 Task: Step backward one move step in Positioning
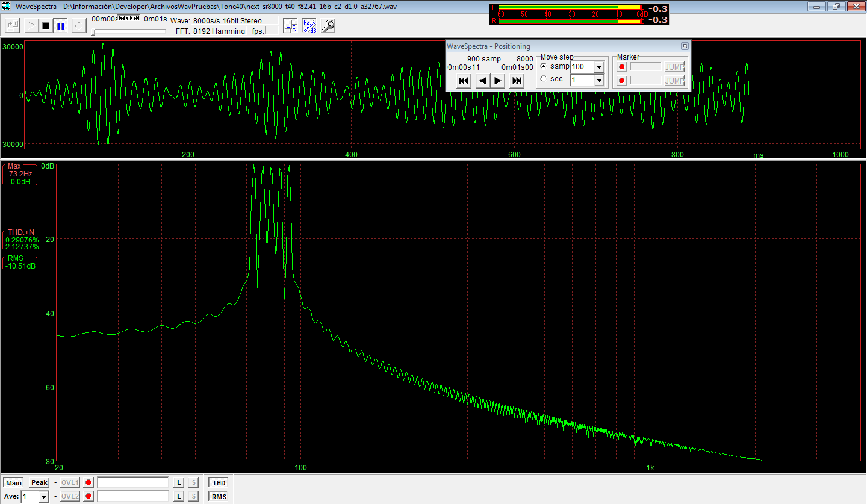(x=482, y=81)
